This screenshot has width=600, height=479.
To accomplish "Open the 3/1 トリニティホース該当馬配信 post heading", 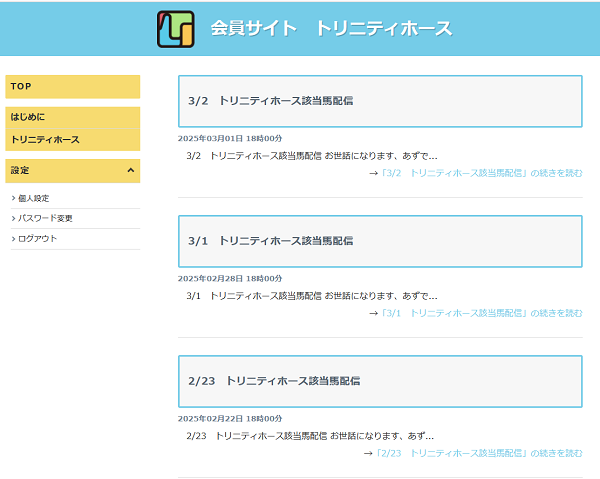I will (x=271, y=241).
